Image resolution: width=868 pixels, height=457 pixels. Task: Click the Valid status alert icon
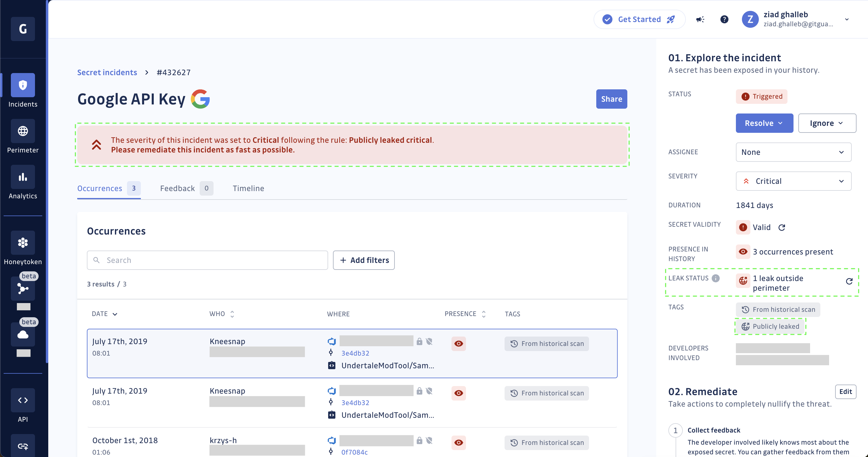tap(743, 227)
